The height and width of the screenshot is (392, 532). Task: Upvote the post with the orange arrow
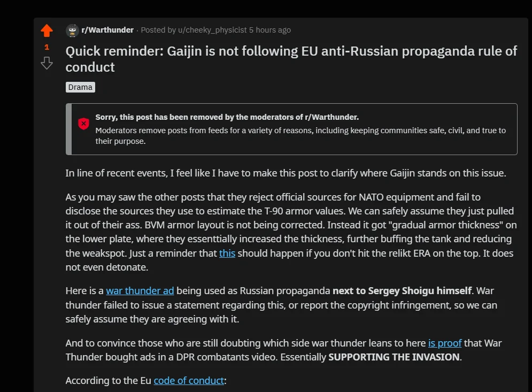click(x=47, y=30)
